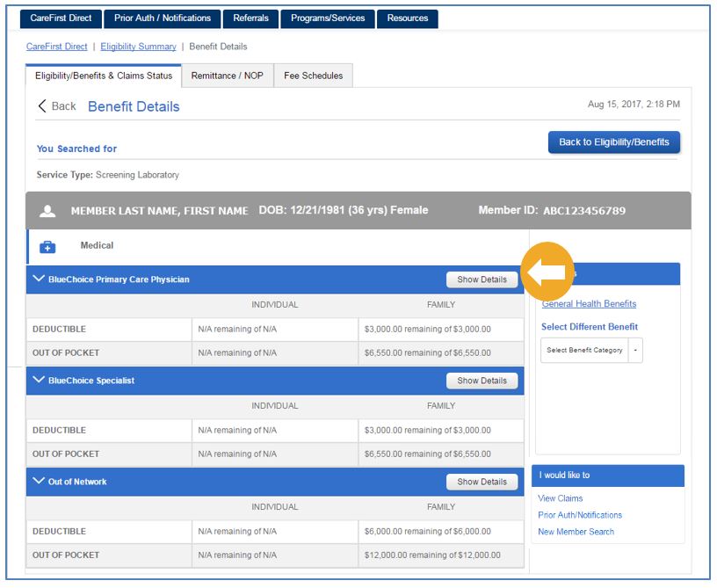Show Details for BlueChoice Primary Care Physician
Image resolution: width=717 pixels, height=588 pixels.
coord(482,279)
